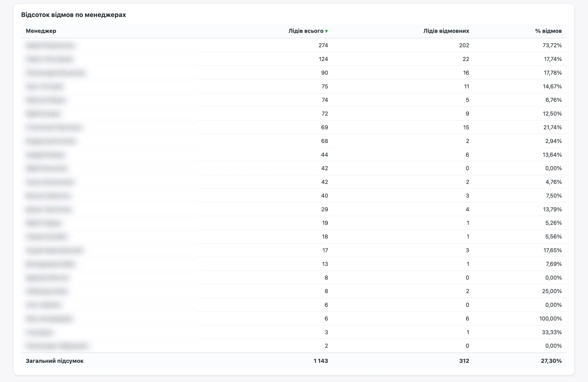Image resolution: width=588 pixels, height=382 pixels.
Task: Select the 17,65% refusal cell
Action: [553, 250]
